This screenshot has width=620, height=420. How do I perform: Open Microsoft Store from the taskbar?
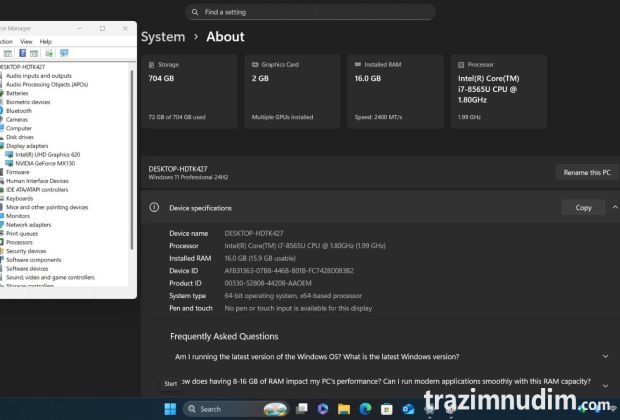pyautogui.click(x=386, y=409)
